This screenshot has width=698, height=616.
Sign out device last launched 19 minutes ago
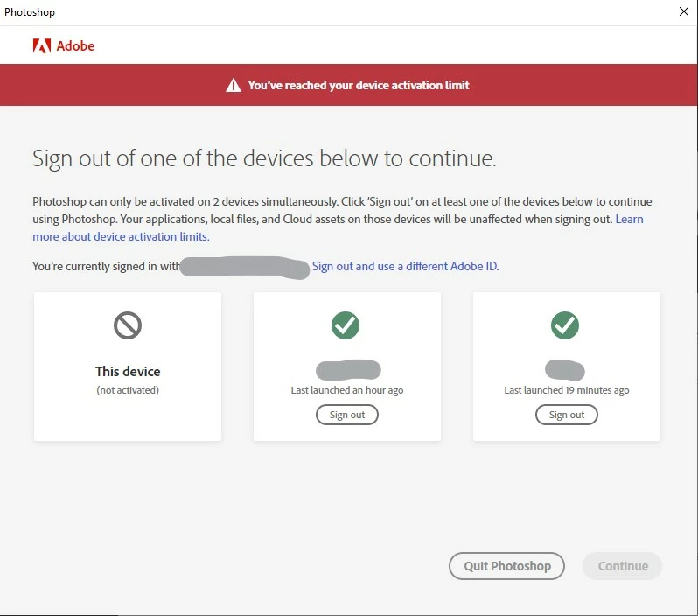567,415
